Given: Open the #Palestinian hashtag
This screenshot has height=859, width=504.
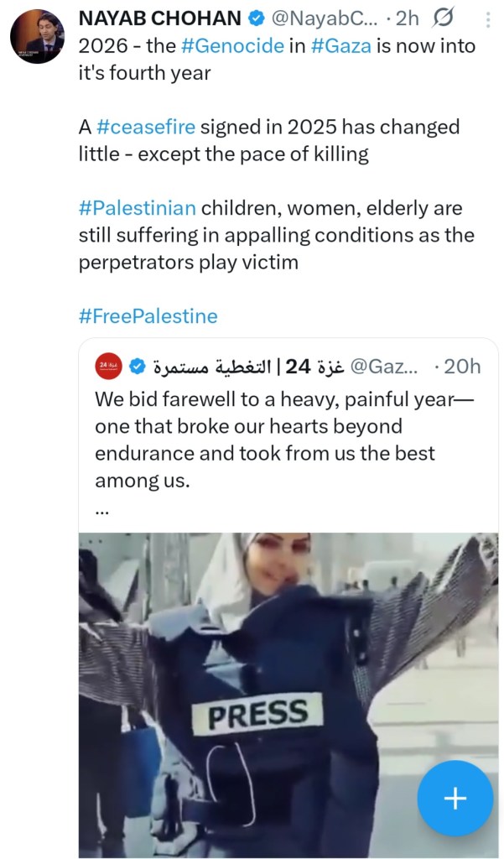Looking at the screenshot, I should 137,207.
